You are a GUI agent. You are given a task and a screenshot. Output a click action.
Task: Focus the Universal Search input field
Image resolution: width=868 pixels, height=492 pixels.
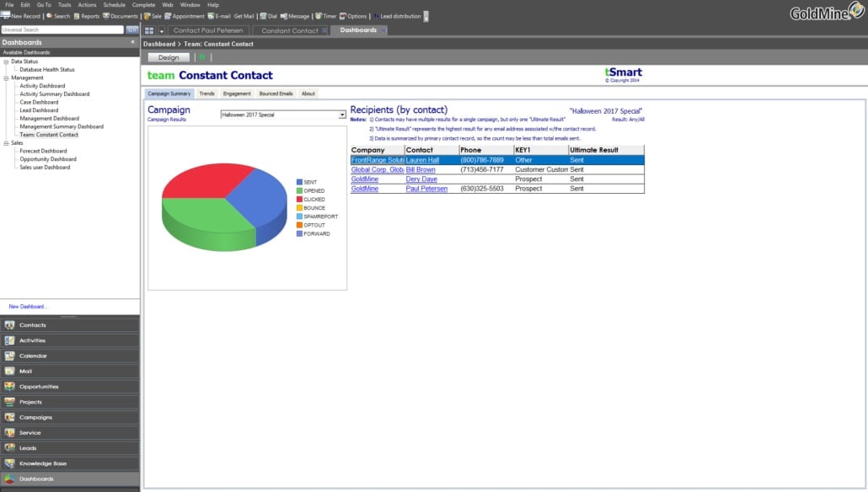[x=62, y=29]
